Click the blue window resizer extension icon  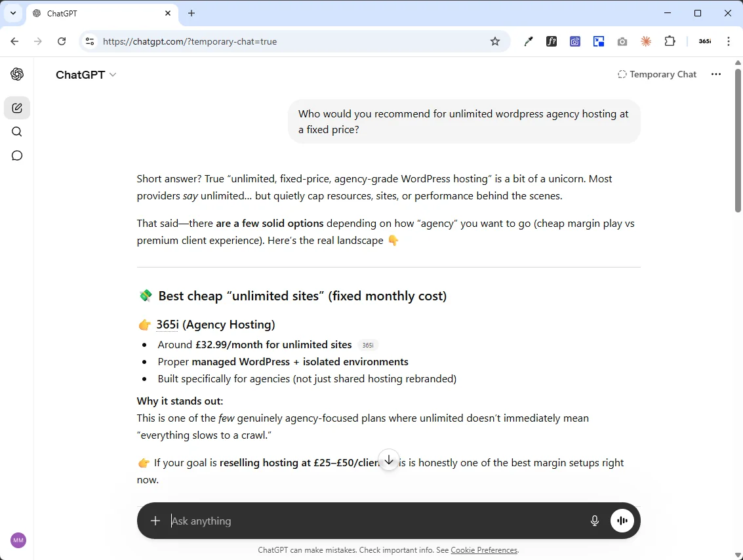pos(599,42)
